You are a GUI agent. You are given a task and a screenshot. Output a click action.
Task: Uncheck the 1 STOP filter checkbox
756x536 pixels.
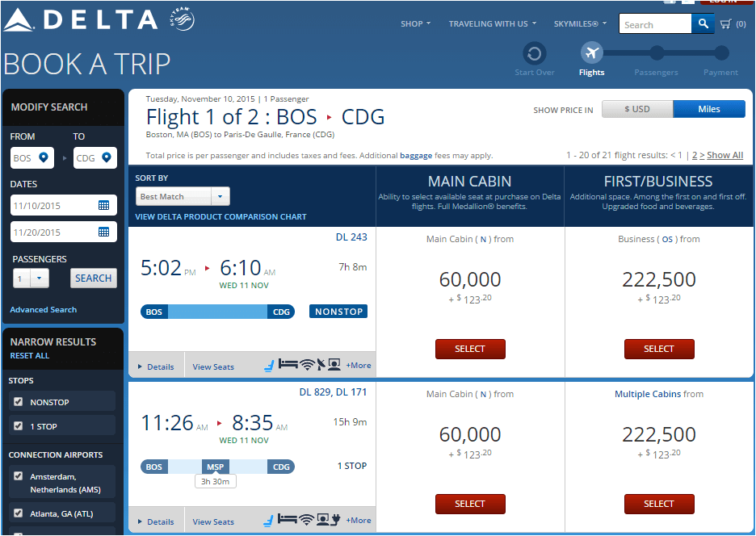[x=19, y=425]
